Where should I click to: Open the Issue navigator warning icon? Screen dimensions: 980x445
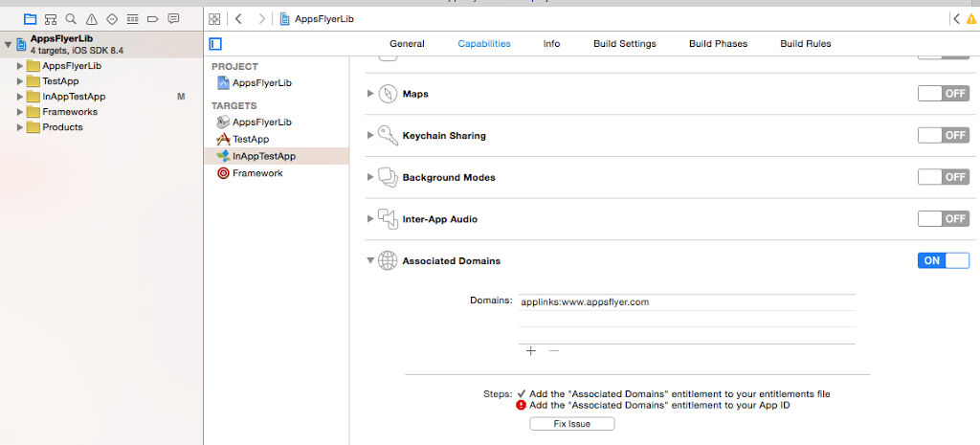pyautogui.click(x=92, y=19)
